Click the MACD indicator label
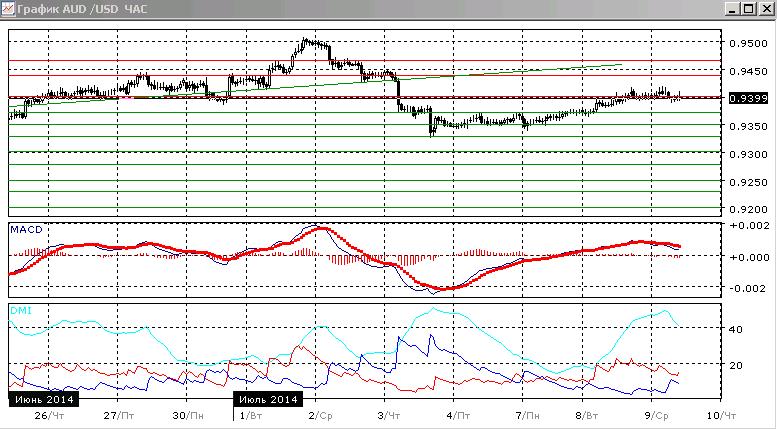 pyautogui.click(x=26, y=230)
